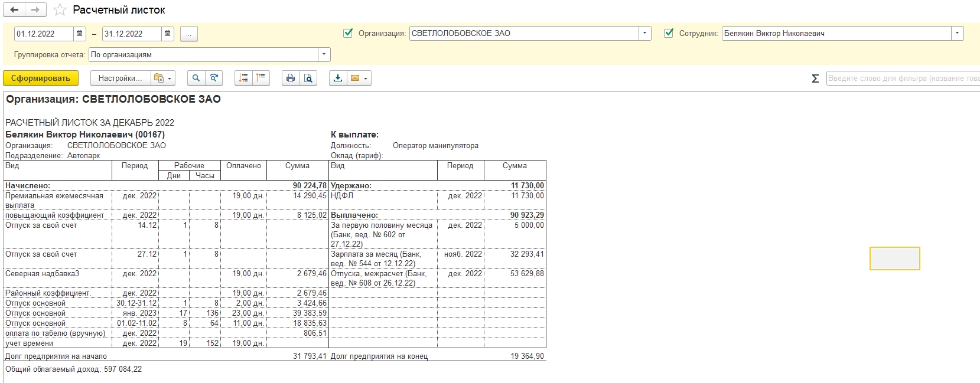The width and height of the screenshot is (980, 383).
Task: Go back with the left arrow button
Action: coord(14,10)
